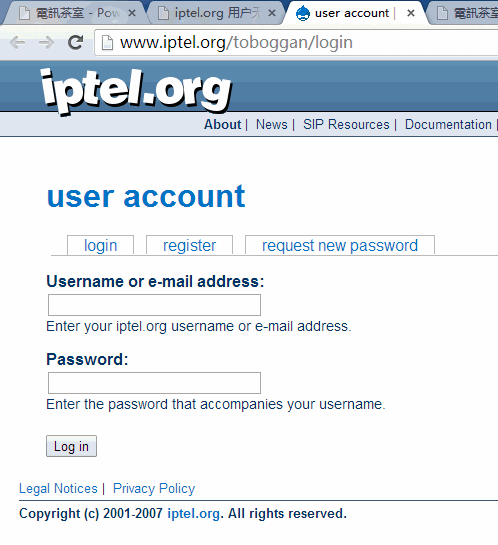Close the 'user account' browser tab
Screen dimensions: 498x545
point(411,13)
